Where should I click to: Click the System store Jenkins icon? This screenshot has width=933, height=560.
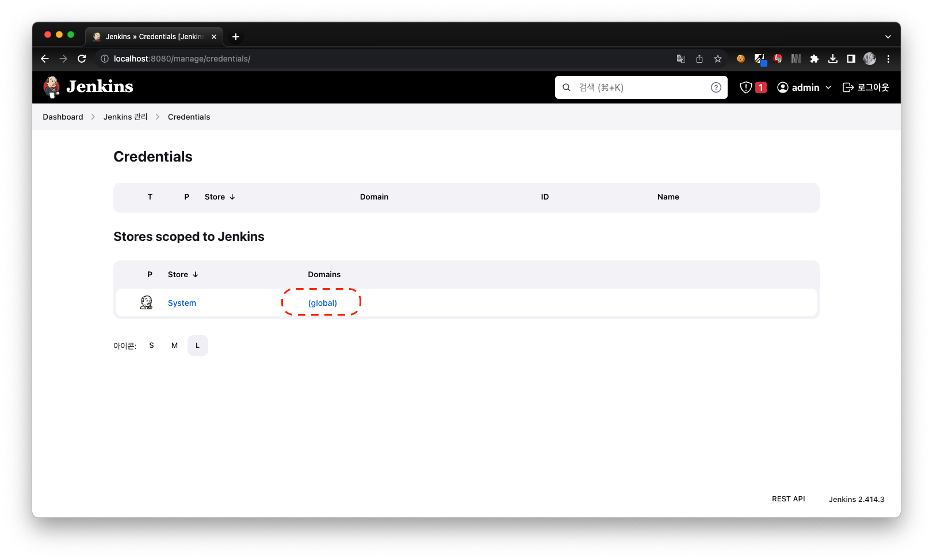pyautogui.click(x=146, y=302)
